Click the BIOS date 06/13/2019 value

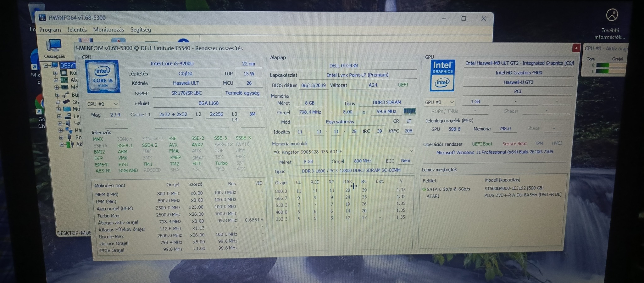313,85
